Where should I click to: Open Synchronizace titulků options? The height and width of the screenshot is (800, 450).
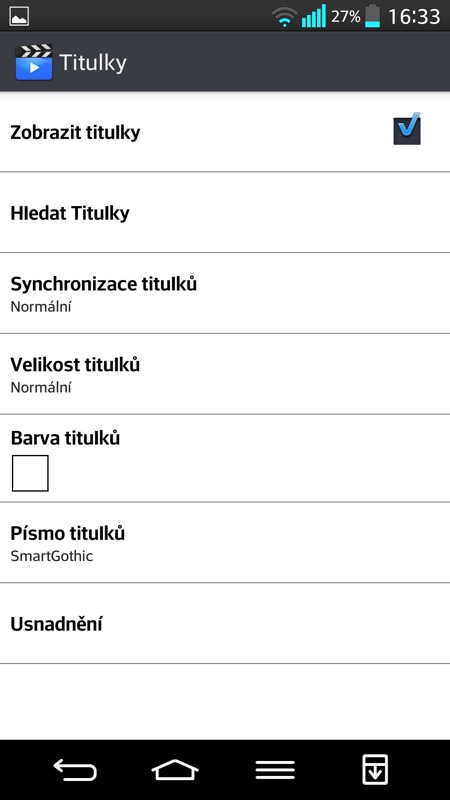point(225,293)
